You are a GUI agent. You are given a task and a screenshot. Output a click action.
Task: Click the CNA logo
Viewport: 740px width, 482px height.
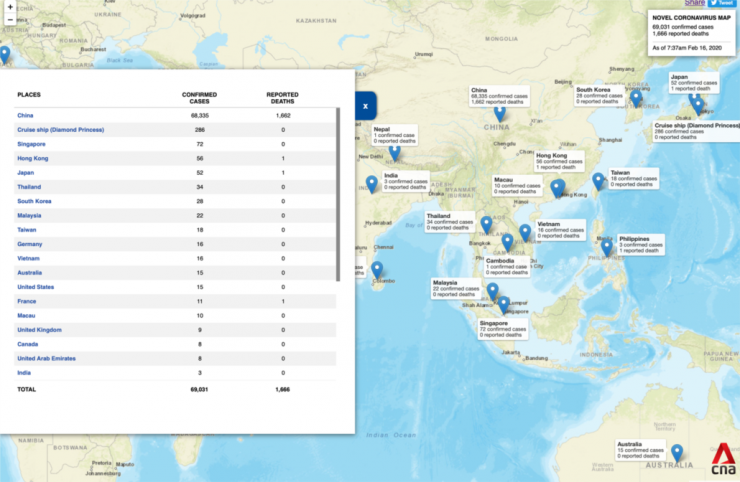coord(721,462)
